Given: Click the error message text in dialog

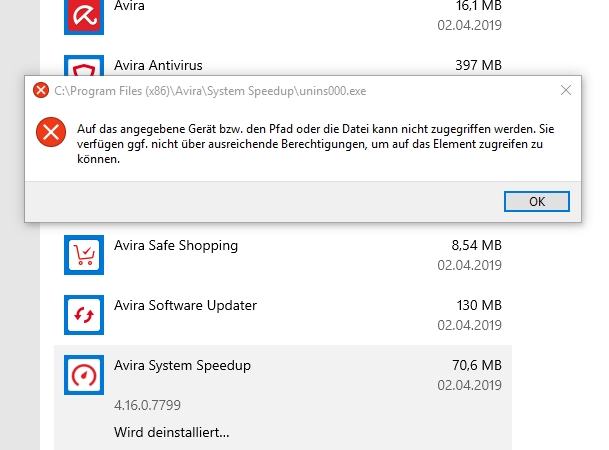Looking at the screenshot, I should pos(315,144).
